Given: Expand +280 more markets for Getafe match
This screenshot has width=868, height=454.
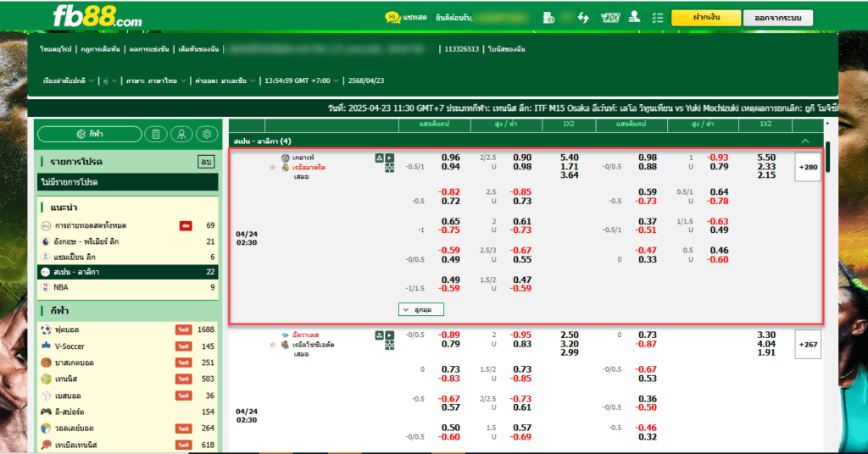Looking at the screenshot, I should click(808, 167).
